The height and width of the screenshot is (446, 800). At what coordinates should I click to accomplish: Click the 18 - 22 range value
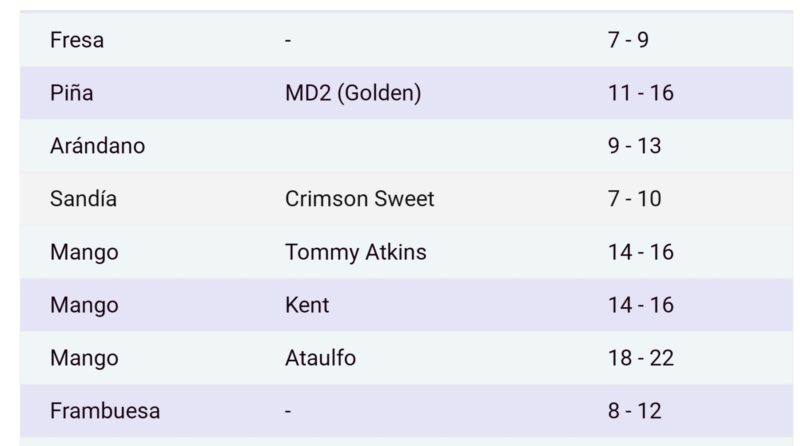pos(640,358)
